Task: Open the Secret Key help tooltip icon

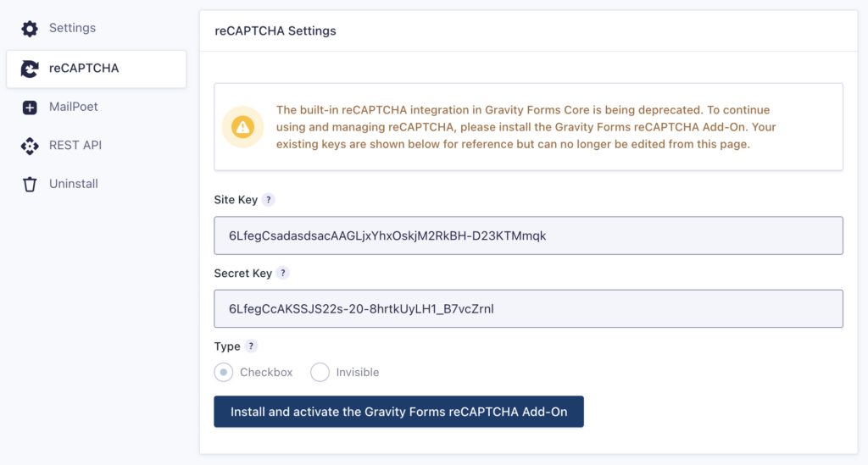Action: click(283, 273)
